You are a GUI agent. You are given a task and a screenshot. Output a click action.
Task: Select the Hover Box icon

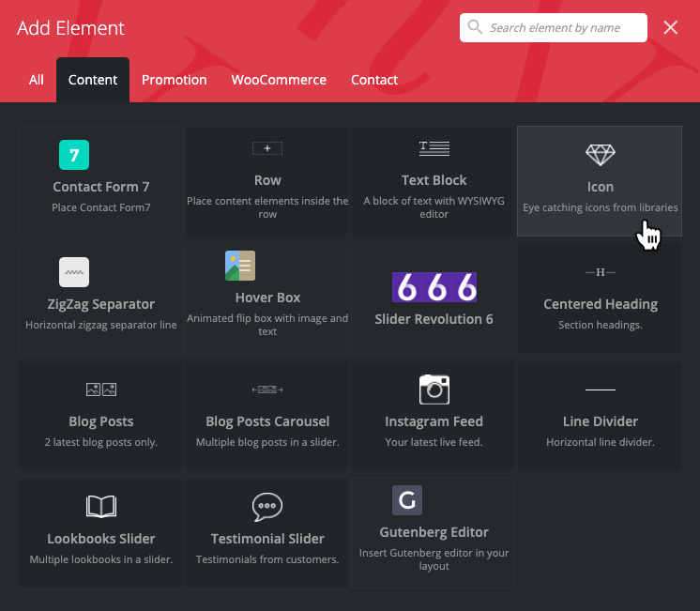coord(240,266)
